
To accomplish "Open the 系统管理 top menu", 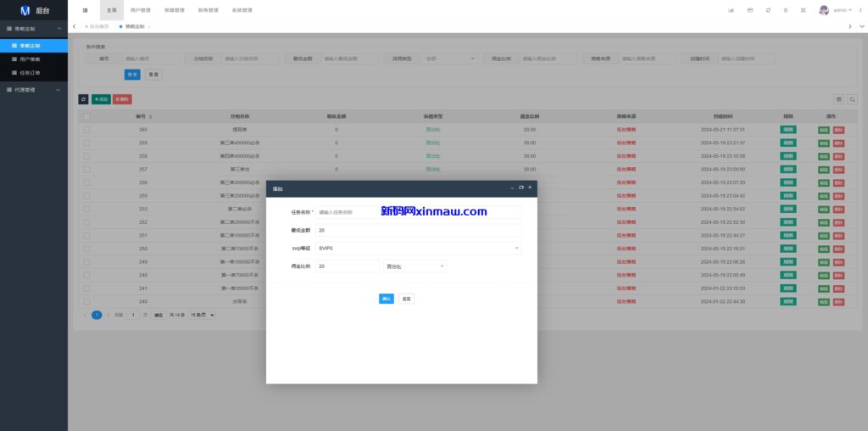I will click(x=242, y=10).
